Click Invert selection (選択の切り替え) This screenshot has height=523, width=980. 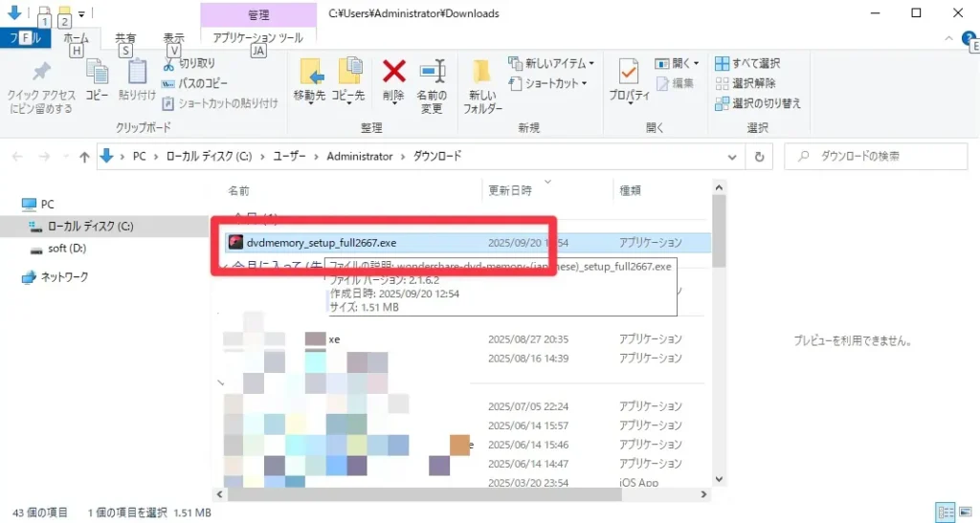758,103
